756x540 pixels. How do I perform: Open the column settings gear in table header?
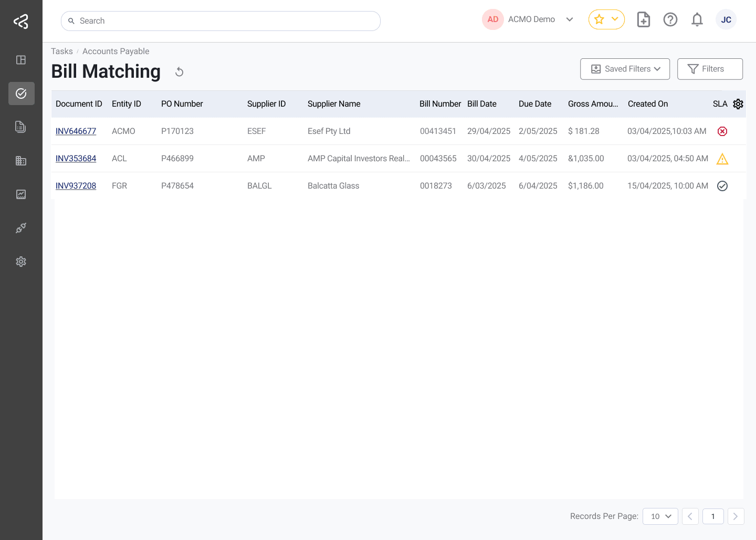738,104
